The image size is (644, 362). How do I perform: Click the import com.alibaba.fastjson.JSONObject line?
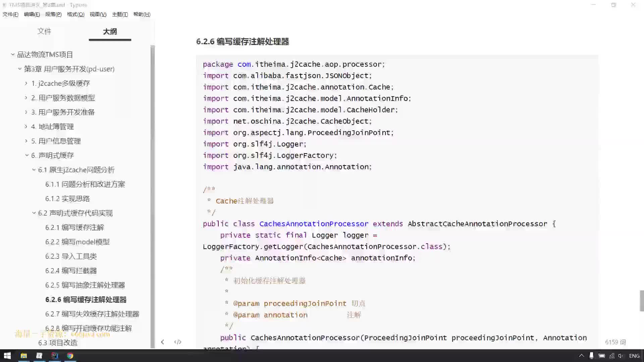(287, 75)
